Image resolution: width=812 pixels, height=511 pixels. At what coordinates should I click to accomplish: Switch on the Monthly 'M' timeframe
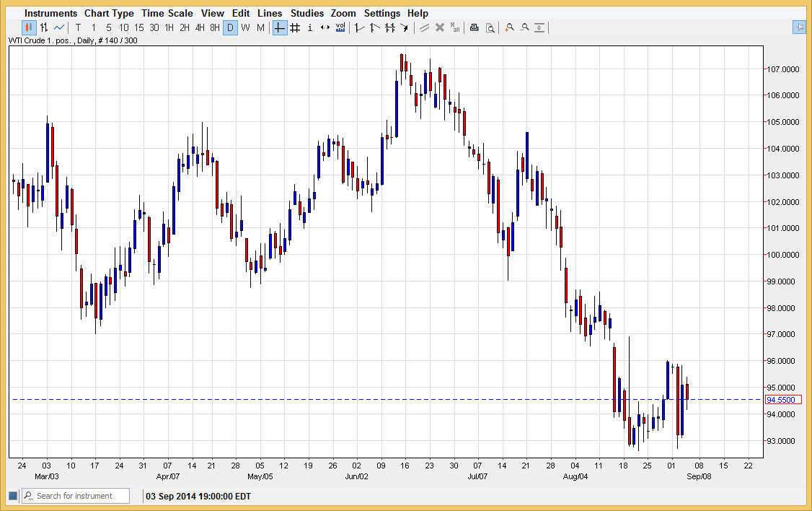260,27
